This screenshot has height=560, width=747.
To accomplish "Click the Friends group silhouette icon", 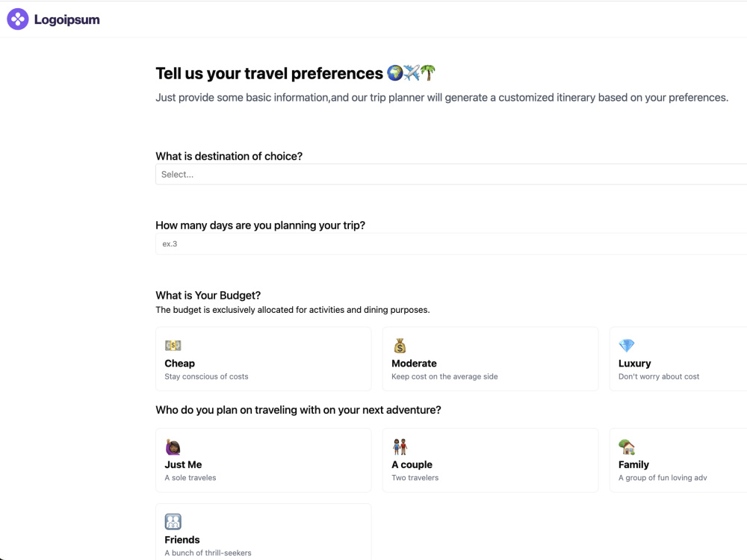I will 173,521.
